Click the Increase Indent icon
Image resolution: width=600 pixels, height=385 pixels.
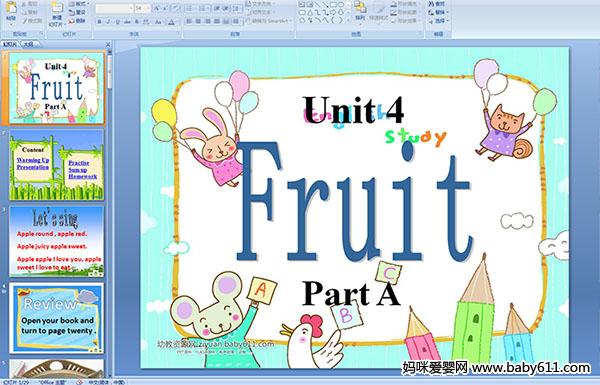[225, 8]
